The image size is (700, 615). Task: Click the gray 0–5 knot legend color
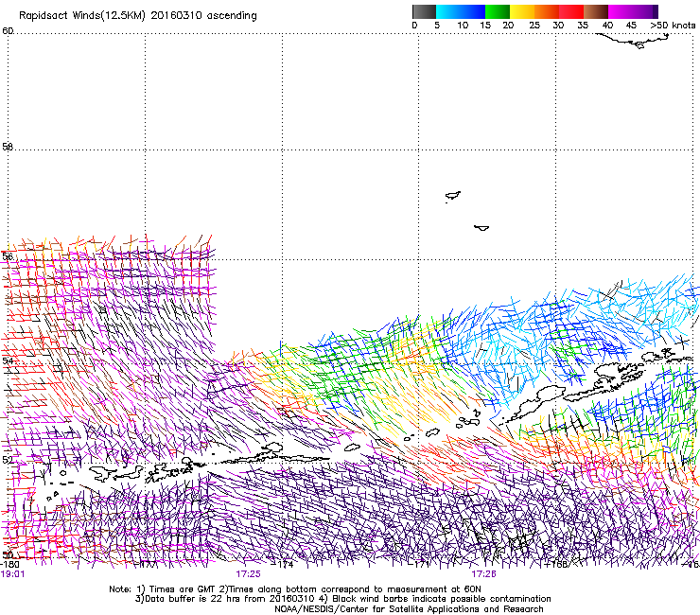[424, 11]
